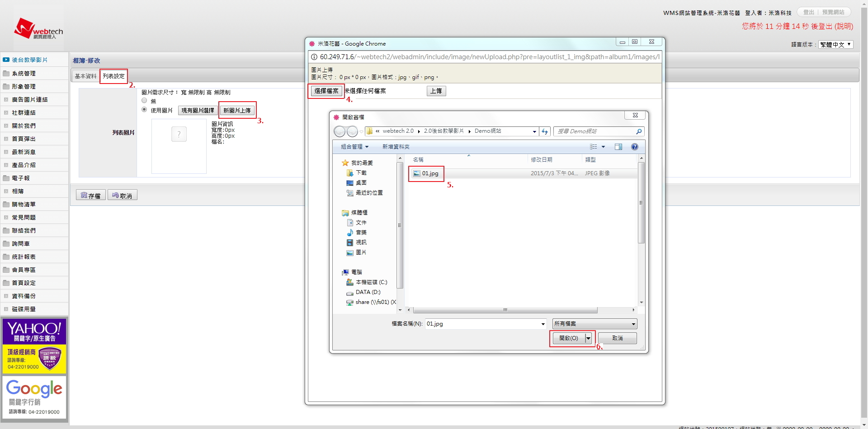Viewport: 868px width, 429px height.
Task: Select the 使用圖片 radio button
Action: click(144, 110)
